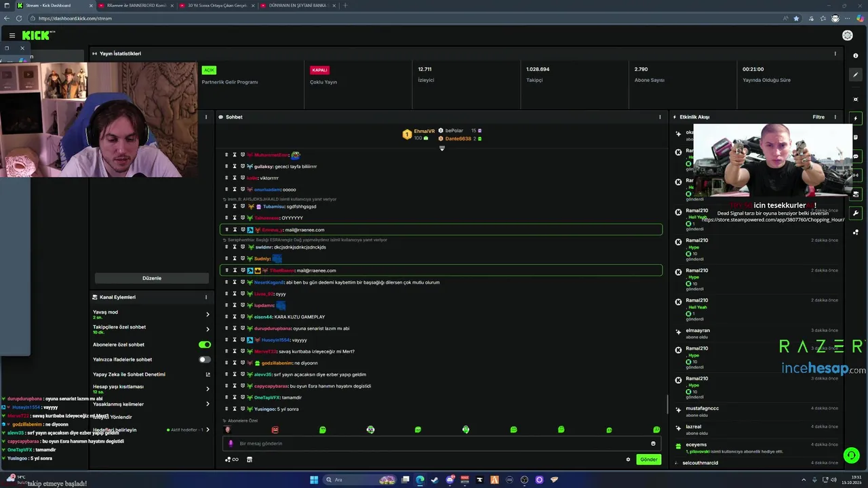The width and height of the screenshot is (868, 488).
Task: Open Etkinlik Akışı three-dot menu
Action: click(835, 117)
